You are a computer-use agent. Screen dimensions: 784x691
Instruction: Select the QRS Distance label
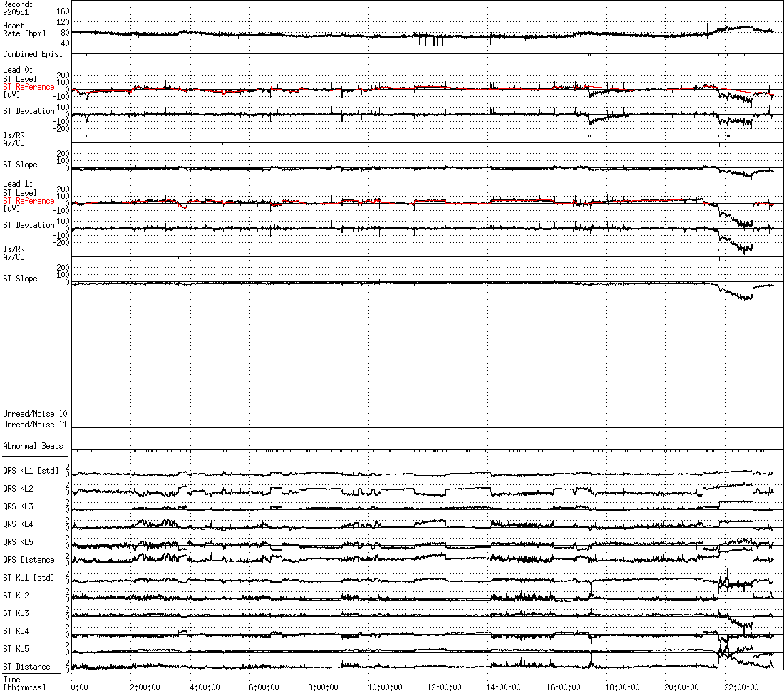point(29,560)
